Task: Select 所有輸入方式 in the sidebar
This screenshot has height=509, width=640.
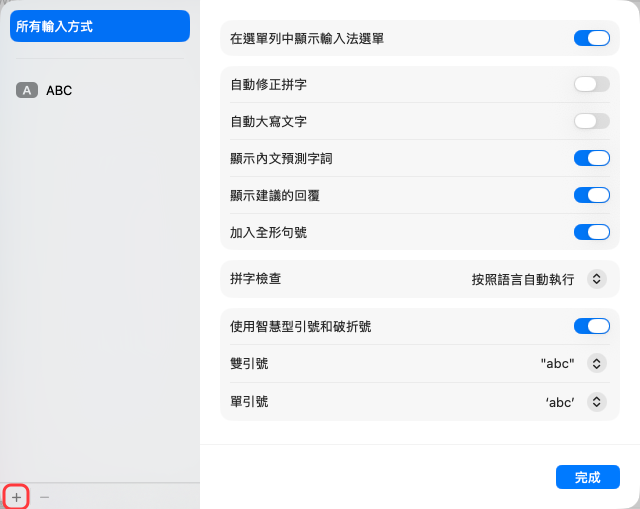Action: 100,26
